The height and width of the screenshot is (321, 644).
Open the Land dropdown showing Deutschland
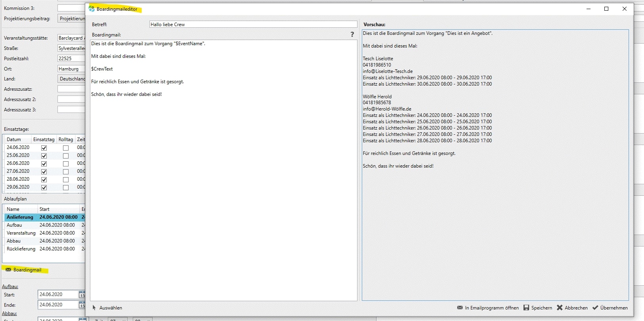[71, 79]
